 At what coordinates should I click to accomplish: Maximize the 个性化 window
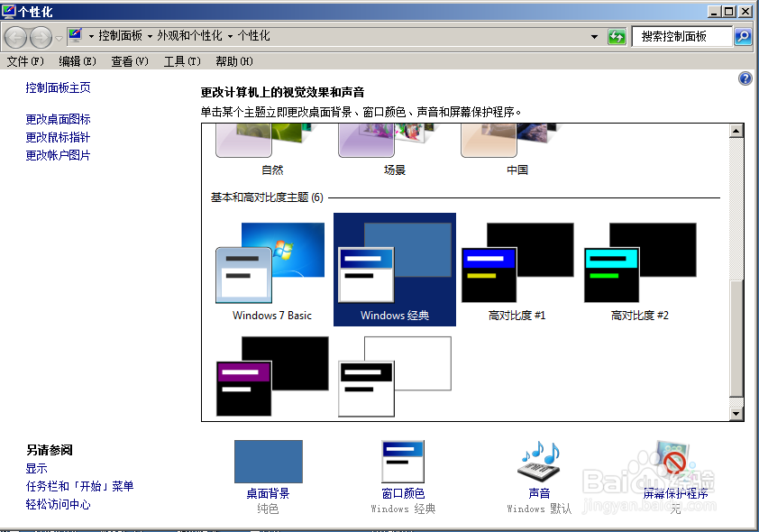(x=729, y=11)
